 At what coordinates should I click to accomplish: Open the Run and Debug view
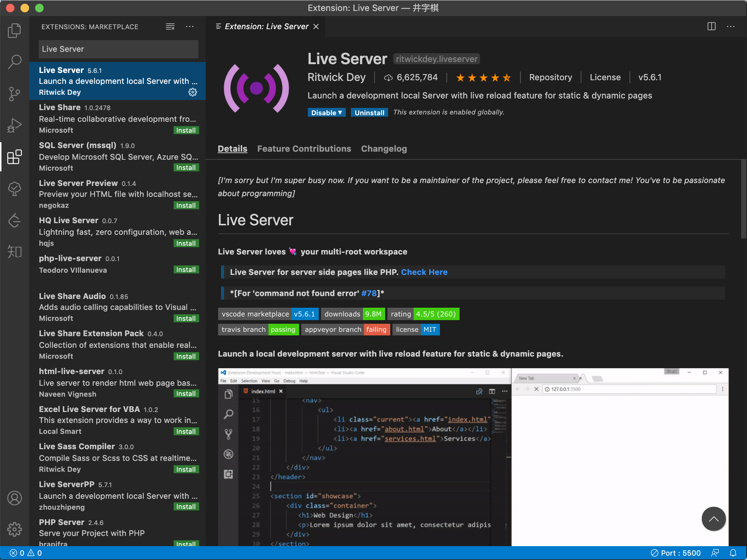click(15, 125)
